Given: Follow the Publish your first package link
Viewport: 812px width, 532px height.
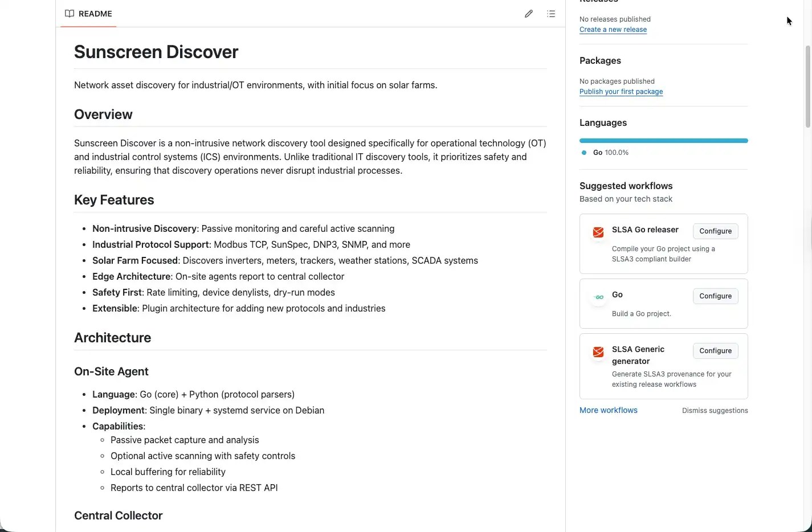Looking at the screenshot, I should 621,92.
